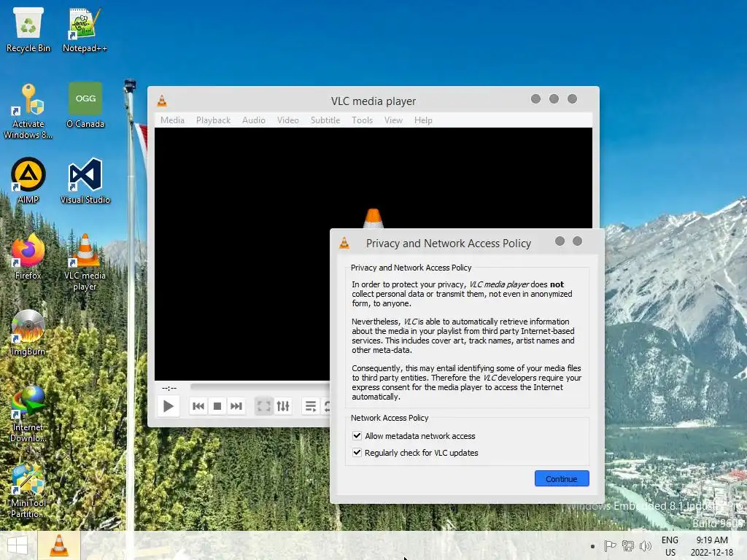
Task: Minimize the VLC media player main window
Action: tap(536, 98)
